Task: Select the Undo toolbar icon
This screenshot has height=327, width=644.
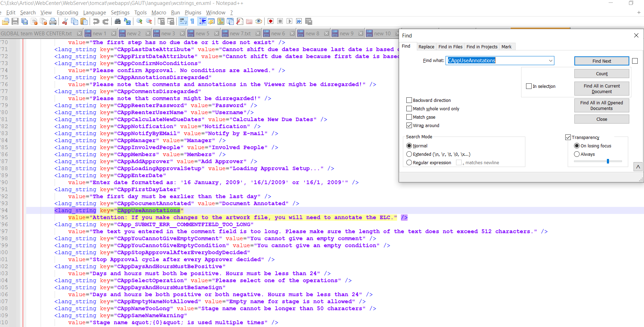Action: (96, 21)
